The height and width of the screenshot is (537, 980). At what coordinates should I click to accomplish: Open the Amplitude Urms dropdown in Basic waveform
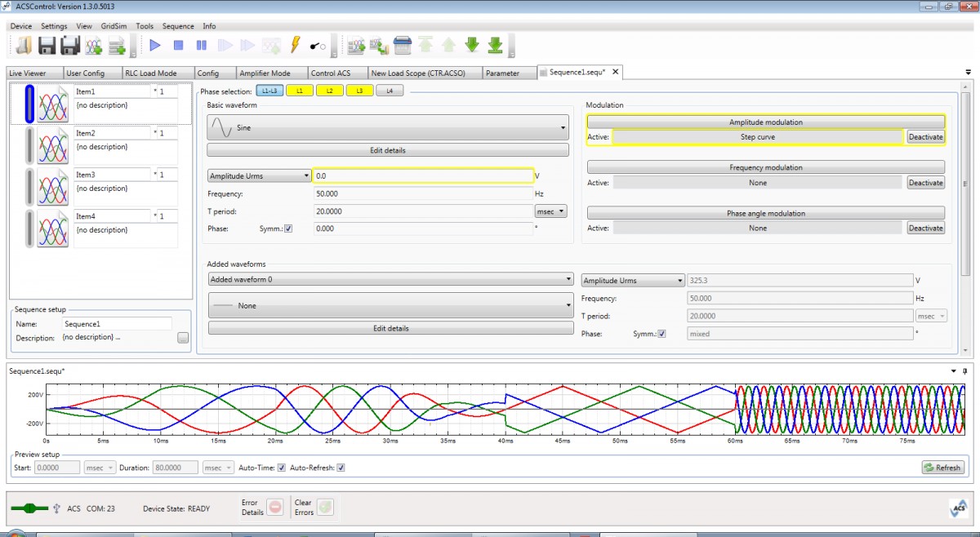click(x=259, y=175)
